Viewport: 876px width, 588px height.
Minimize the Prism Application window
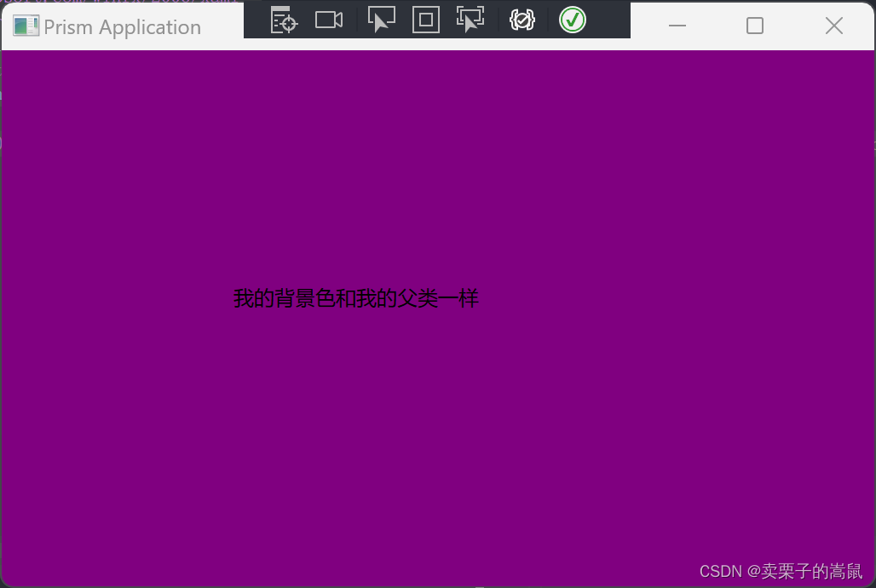pos(677,26)
